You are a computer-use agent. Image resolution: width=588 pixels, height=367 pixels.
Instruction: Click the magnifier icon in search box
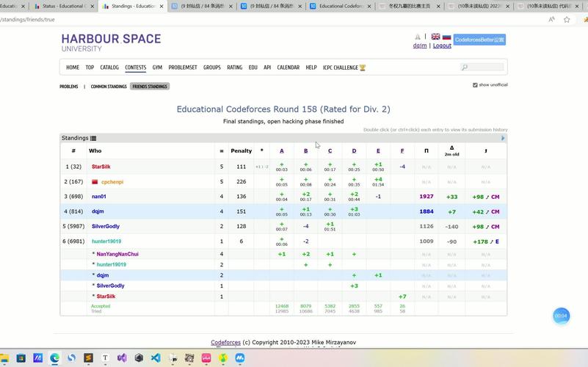pyautogui.click(x=465, y=68)
